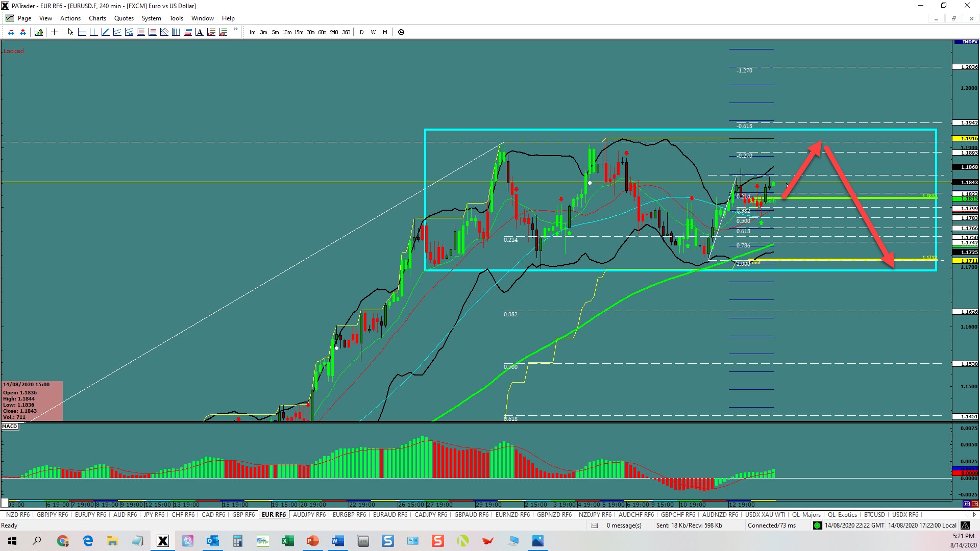Click the PATrader chart icon beside Page menu
Screen dimensions: 980x551
[x=10, y=18]
